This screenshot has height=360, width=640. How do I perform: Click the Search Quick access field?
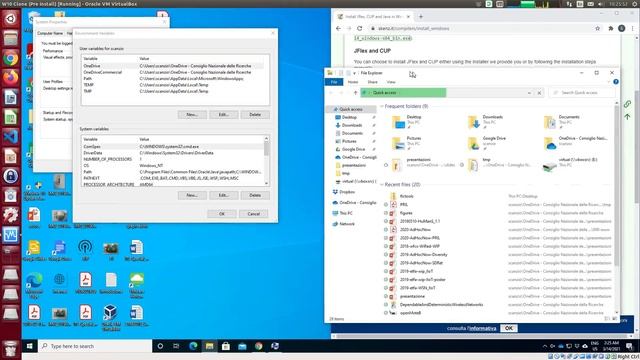tap(582, 93)
